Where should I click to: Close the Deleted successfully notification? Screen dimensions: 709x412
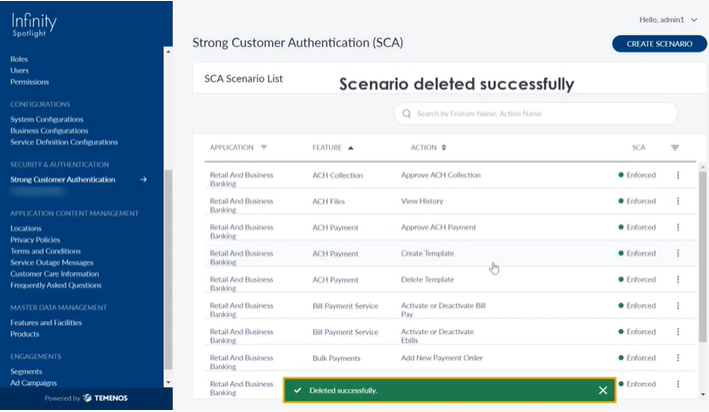(x=603, y=390)
